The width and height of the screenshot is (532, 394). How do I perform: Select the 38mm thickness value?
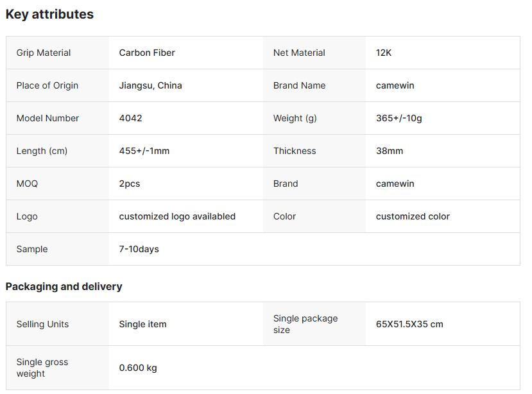coord(390,151)
